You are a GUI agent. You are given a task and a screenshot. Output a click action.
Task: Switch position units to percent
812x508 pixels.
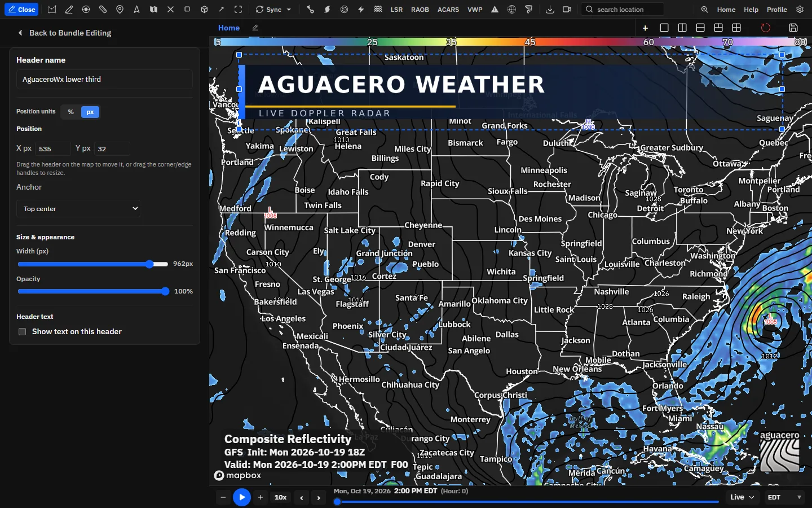[70, 112]
